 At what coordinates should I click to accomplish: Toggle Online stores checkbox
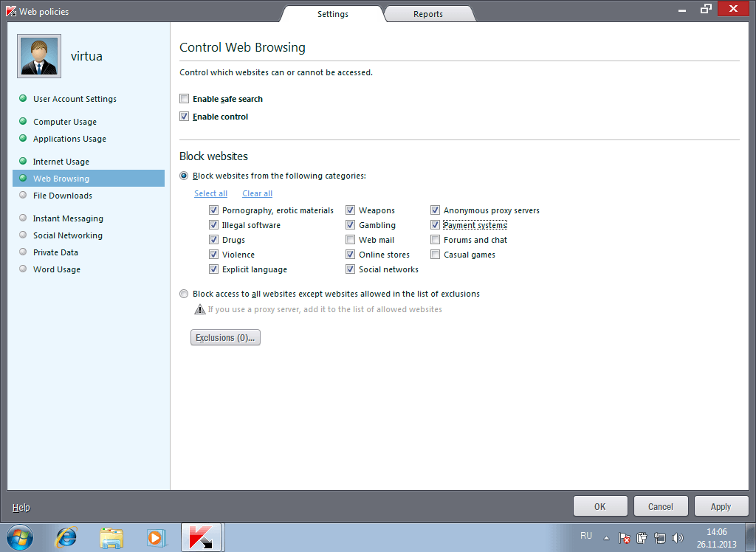coord(351,254)
